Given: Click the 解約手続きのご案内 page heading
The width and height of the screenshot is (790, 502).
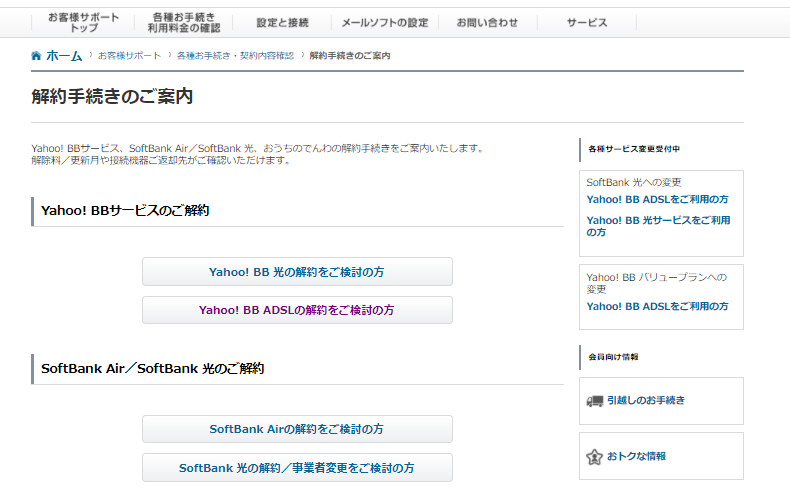Looking at the screenshot, I should click(x=112, y=96).
